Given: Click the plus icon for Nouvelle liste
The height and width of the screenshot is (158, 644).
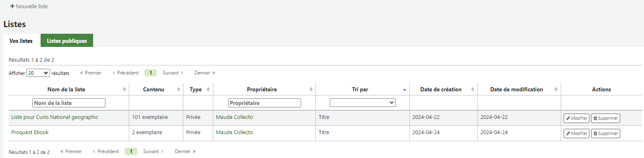Looking at the screenshot, I should tap(12, 7).
